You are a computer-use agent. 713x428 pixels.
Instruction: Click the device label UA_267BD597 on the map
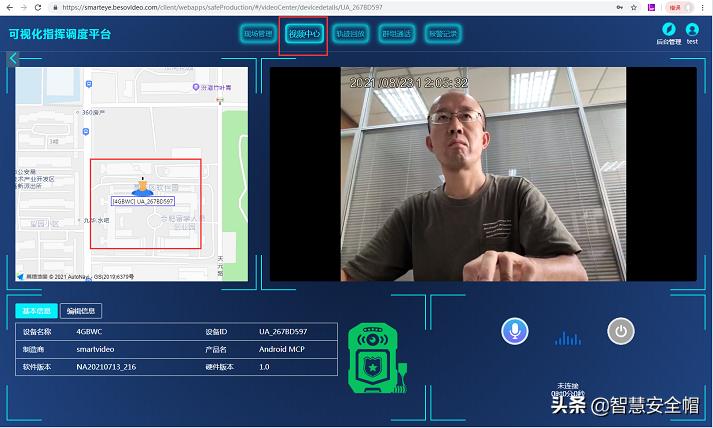(x=143, y=201)
